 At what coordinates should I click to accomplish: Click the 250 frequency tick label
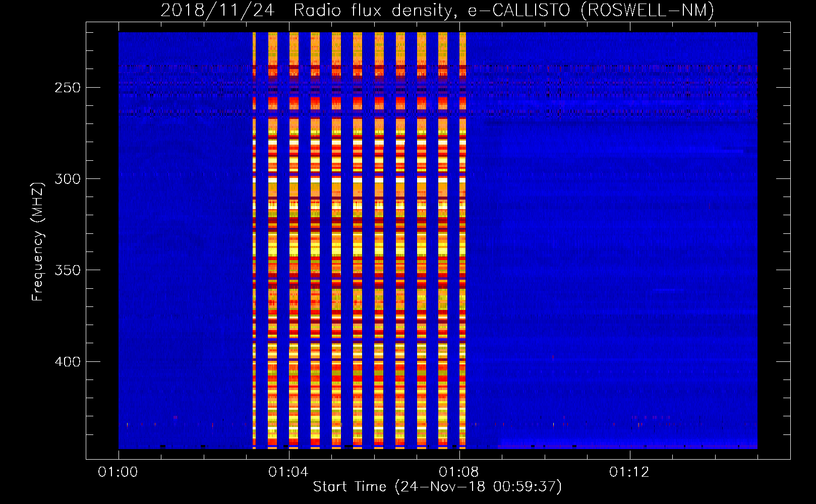pos(67,88)
